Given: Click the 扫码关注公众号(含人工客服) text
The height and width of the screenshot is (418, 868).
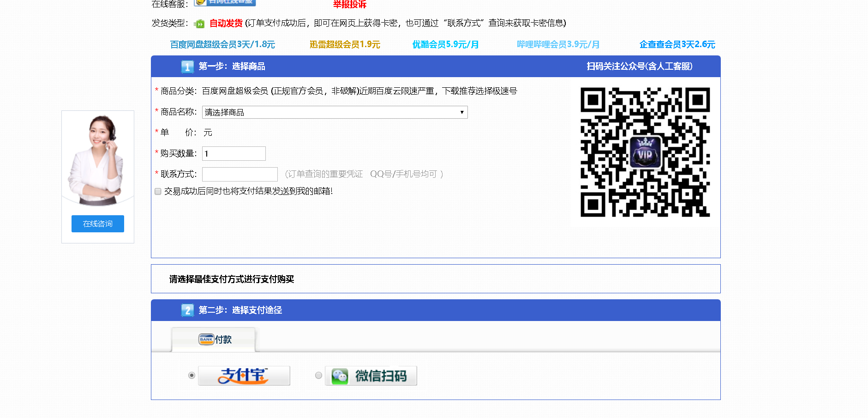Looking at the screenshot, I should click(x=640, y=67).
